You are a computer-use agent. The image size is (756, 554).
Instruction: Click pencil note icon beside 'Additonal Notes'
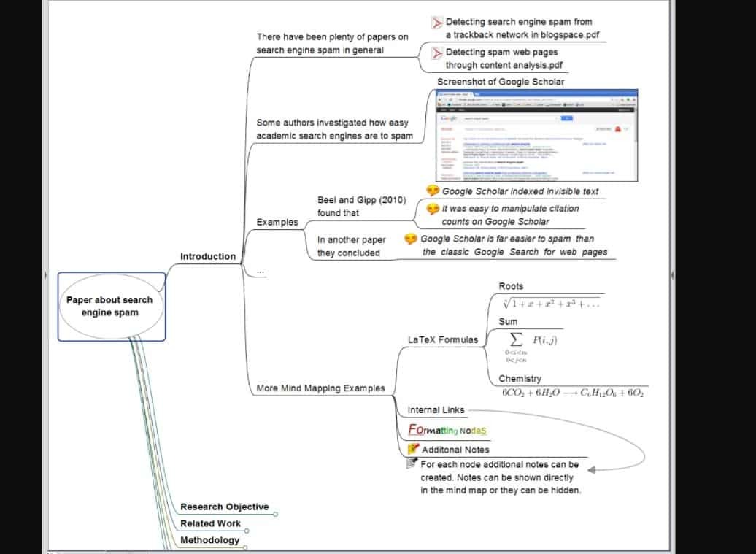coord(413,449)
